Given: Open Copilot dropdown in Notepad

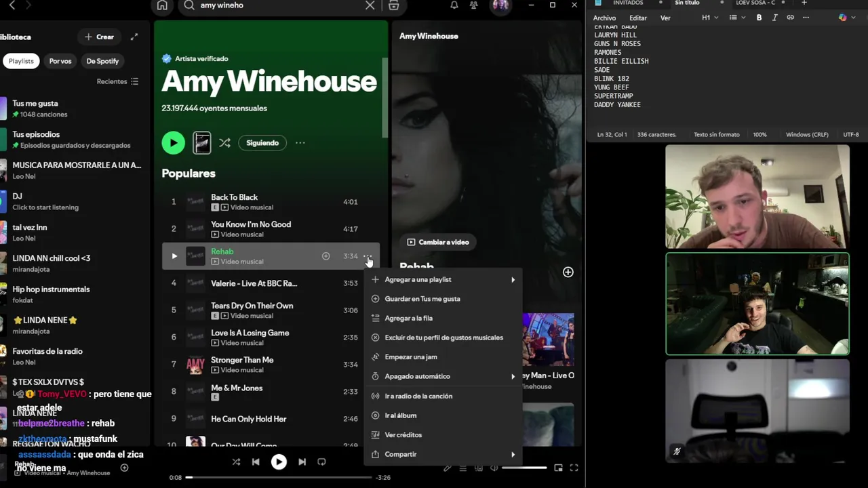Looking at the screenshot, I should [846, 18].
